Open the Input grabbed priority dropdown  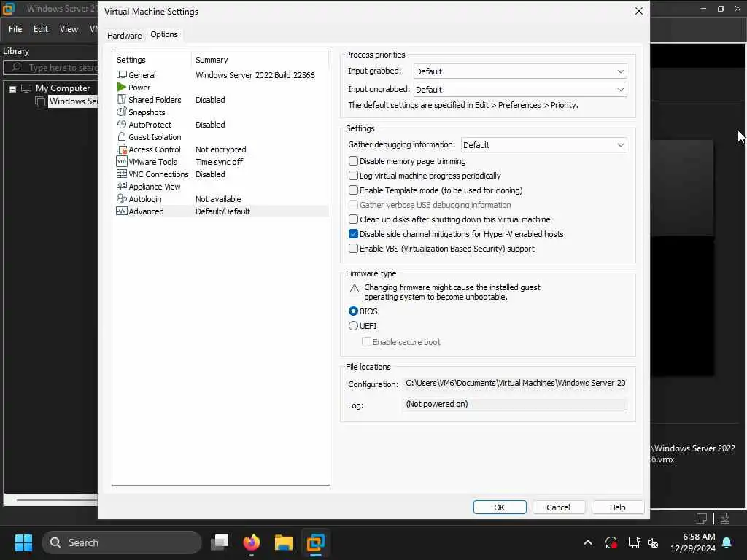520,71
